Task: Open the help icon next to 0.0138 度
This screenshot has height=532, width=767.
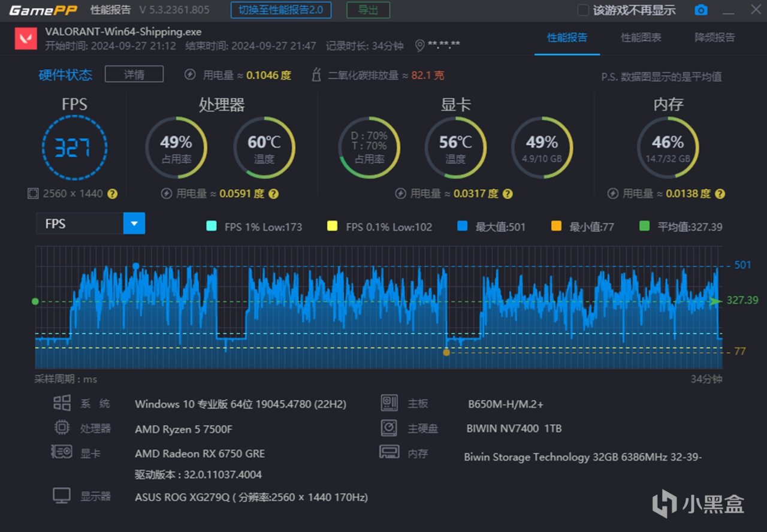Action: (x=720, y=194)
